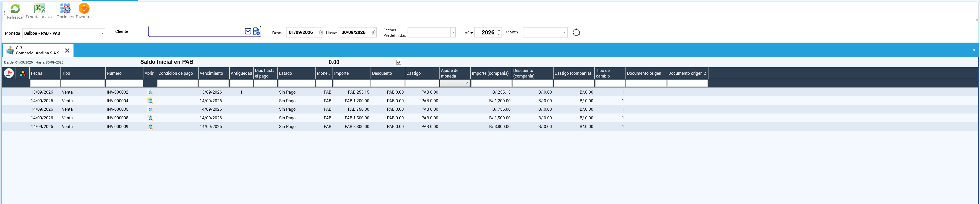Click the Cliente search input field
The image size is (980, 204).
click(x=196, y=32)
